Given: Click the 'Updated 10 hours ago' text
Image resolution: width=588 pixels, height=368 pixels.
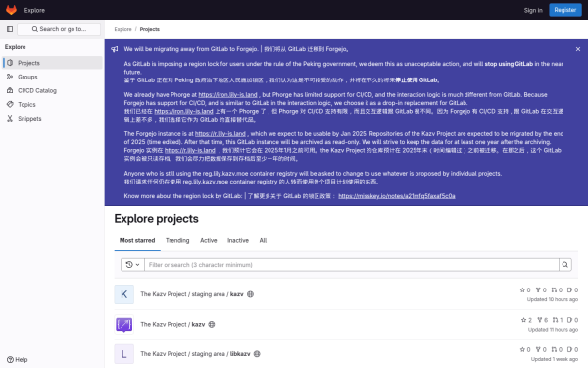Looking at the screenshot, I should point(553,299).
